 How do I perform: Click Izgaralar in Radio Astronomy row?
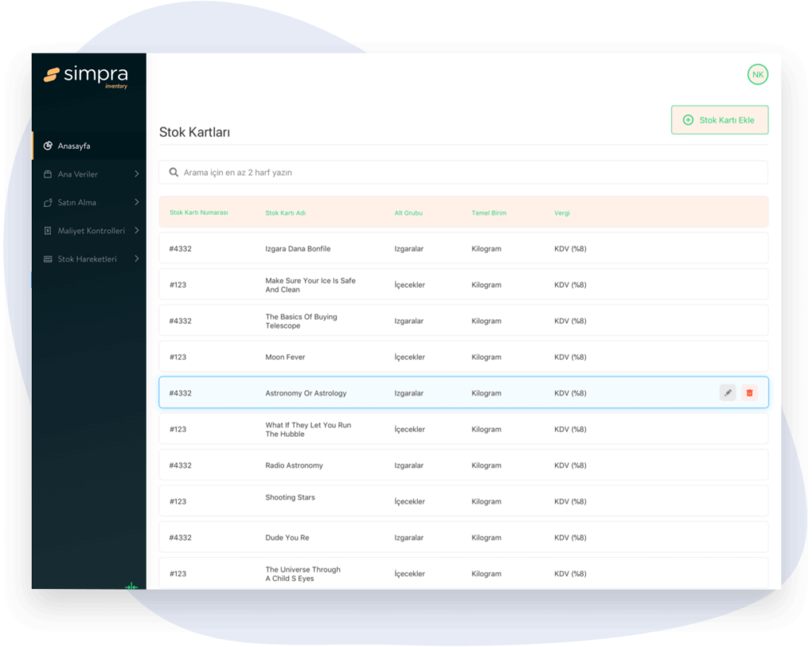click(x=408, y=465)
